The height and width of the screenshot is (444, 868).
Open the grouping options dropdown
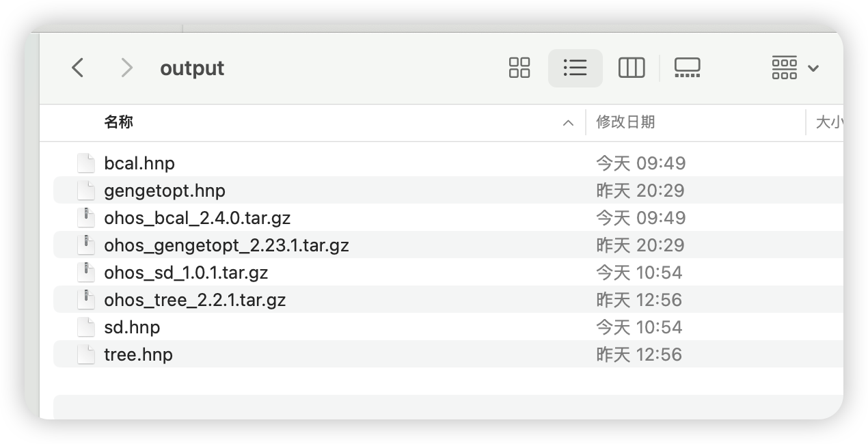pyautogui.click(x=784, y=68)
